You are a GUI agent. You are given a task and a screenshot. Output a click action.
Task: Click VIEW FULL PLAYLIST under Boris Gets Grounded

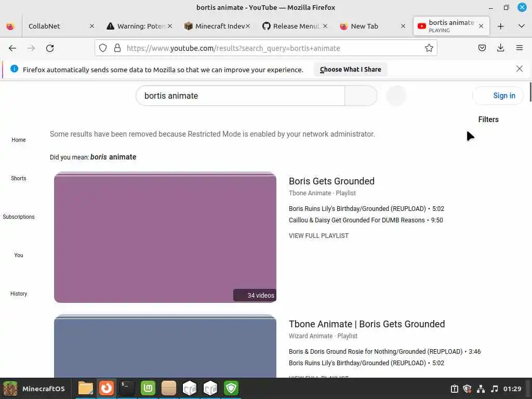[x=318, y=236]
